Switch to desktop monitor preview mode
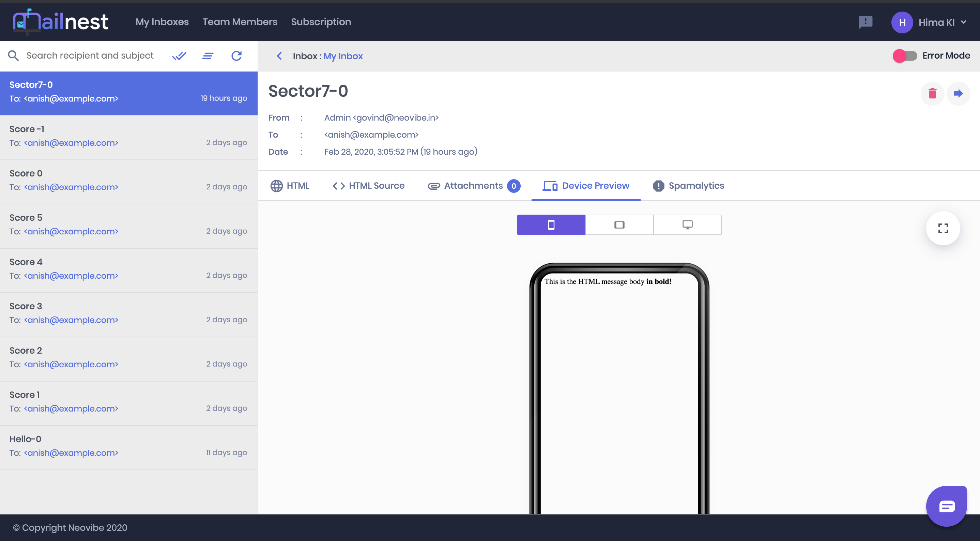The image size is (980, 541). 687,225
